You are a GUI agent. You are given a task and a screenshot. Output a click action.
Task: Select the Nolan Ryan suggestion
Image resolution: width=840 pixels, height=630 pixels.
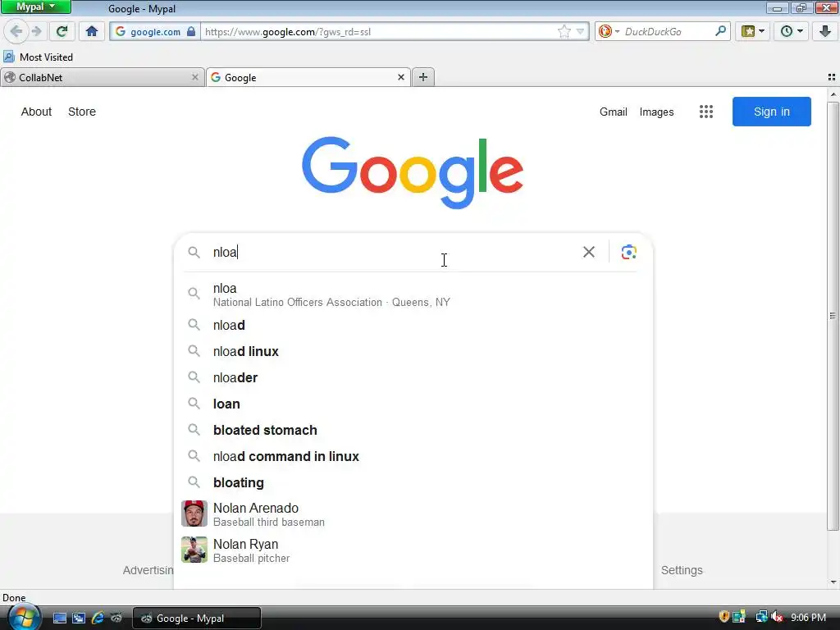413,550
